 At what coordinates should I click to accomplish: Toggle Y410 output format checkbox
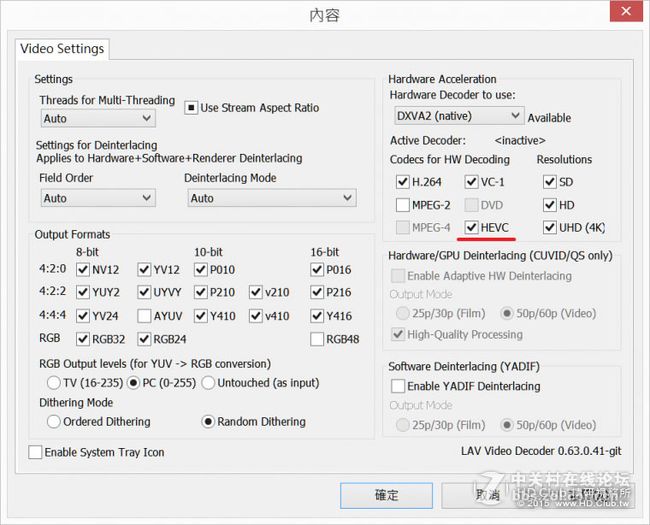[x=201, y=316]
